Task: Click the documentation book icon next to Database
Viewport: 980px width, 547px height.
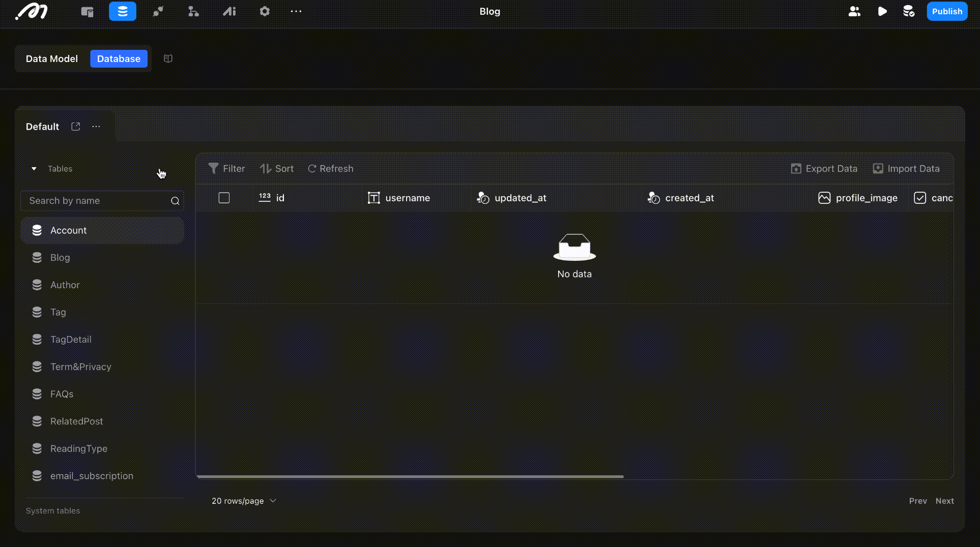Action: tap(168, 58)
